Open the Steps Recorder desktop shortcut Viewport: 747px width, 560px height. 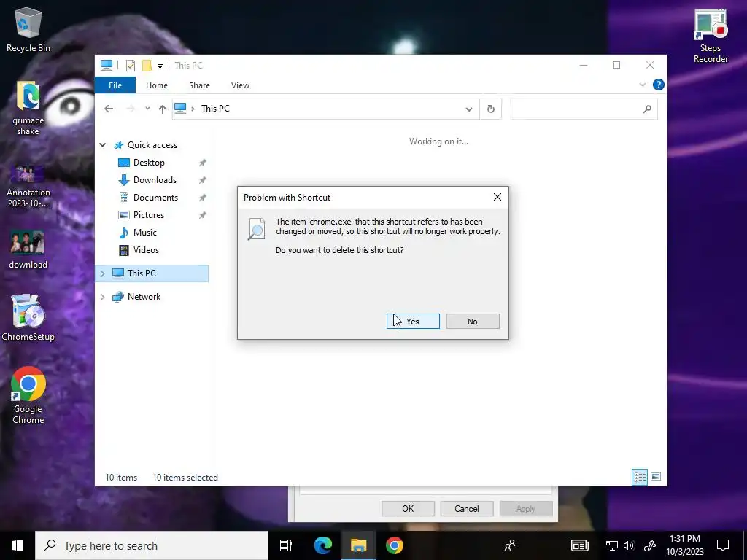711,36
